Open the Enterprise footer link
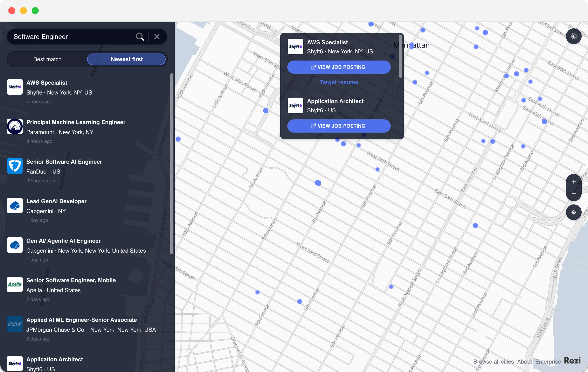 [548, 362]
